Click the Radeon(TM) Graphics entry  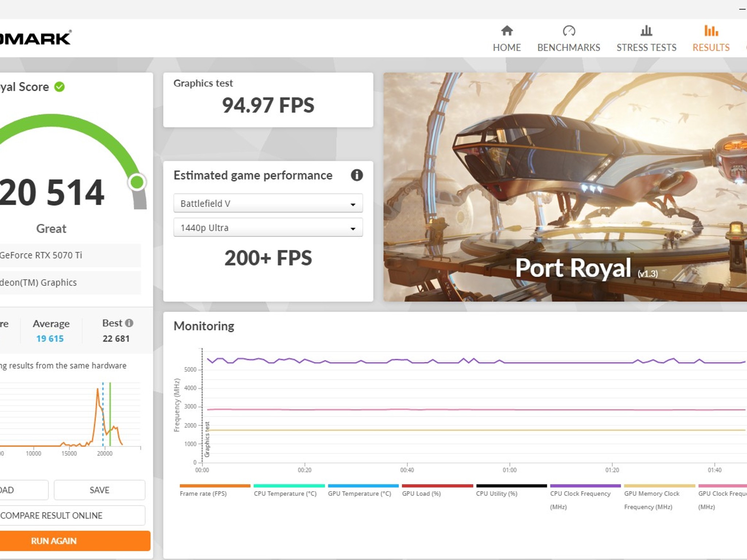pos(70,283)
